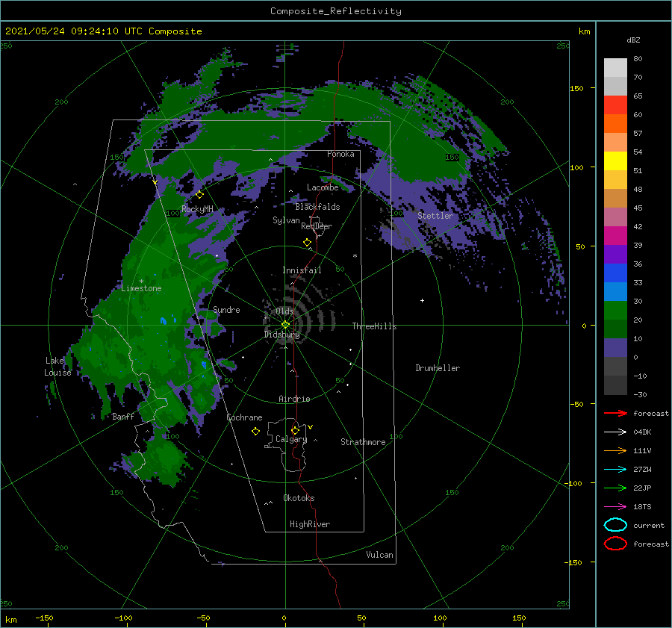This screenshot has width=672, height=628.
Task: Click the 2021/05/24 09:24:10 UTC timestamp
Action: (65, 31)
